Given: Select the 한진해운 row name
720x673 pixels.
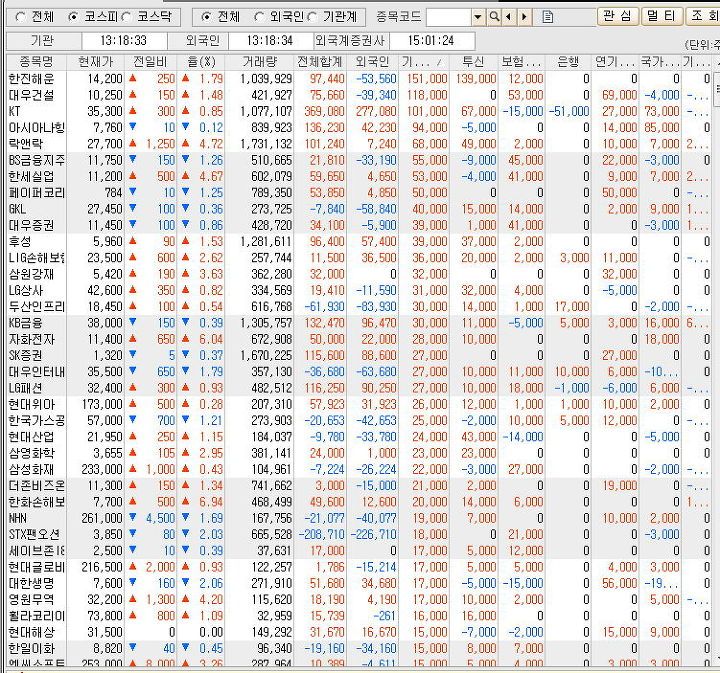Looking at the screenshot, I should click(x=31, y=79).
